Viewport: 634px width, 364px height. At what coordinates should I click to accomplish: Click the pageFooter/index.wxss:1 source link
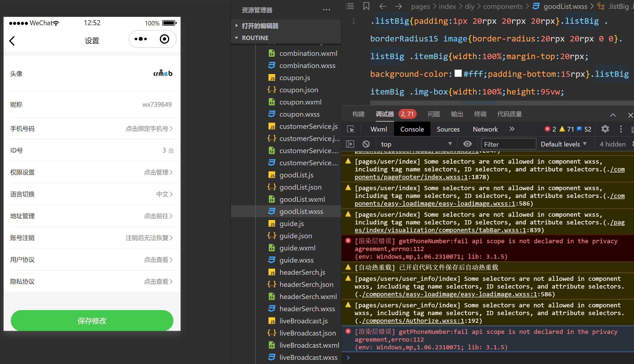[411, 177]
